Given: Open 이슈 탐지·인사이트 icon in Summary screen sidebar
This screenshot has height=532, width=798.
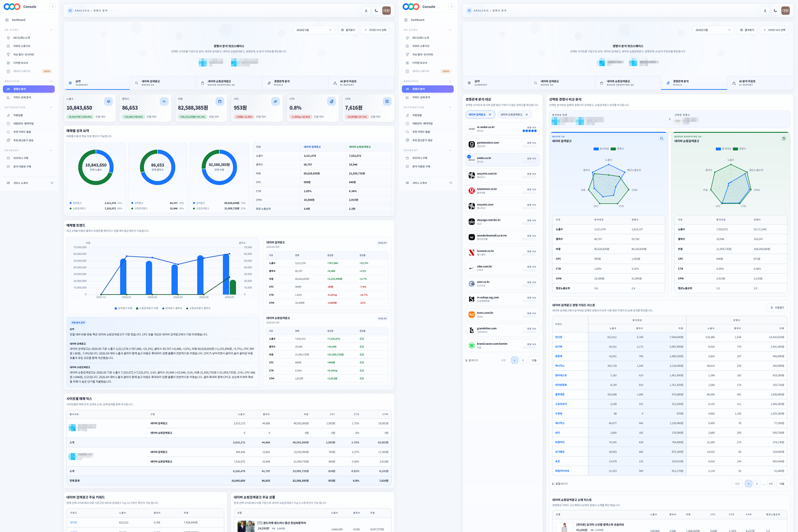Looking at the screenshot, I should [x=8, y=54].
